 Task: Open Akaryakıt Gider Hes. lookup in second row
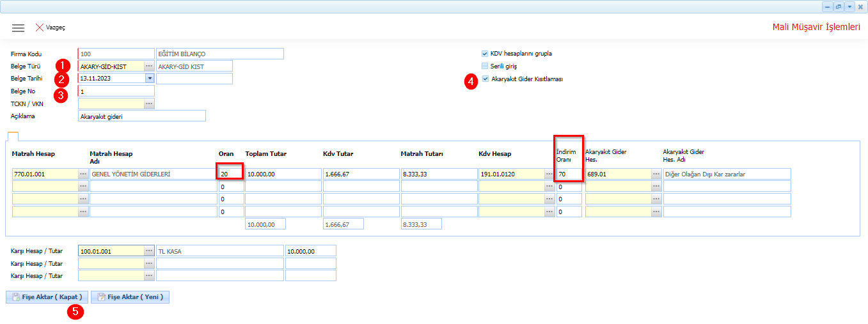point(656,186)
